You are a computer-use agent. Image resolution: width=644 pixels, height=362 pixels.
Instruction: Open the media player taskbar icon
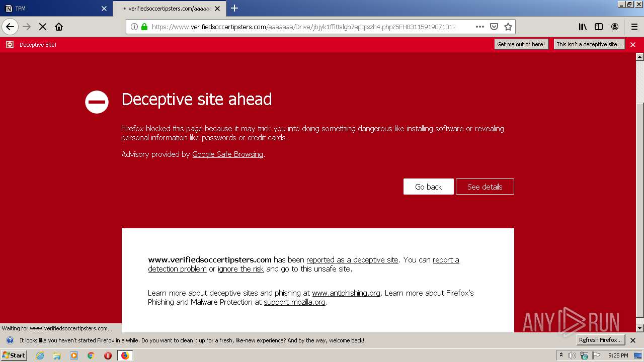74,355
